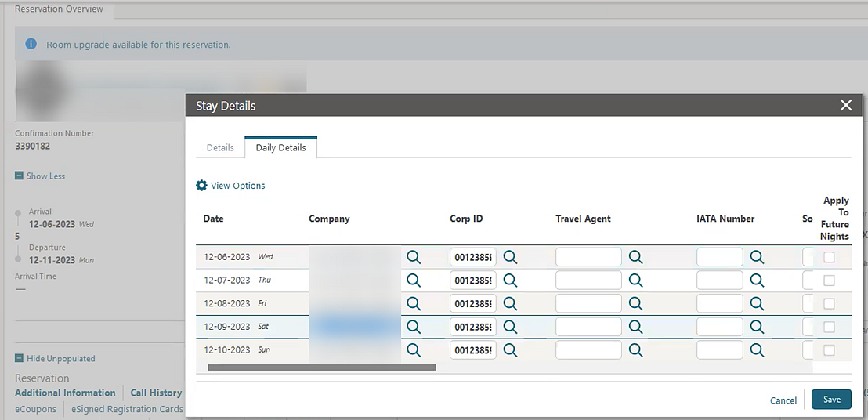Search Travel Agent for 12-07-2023 row
The height and width of the screenshot is (420, 868).
point(635,280)
